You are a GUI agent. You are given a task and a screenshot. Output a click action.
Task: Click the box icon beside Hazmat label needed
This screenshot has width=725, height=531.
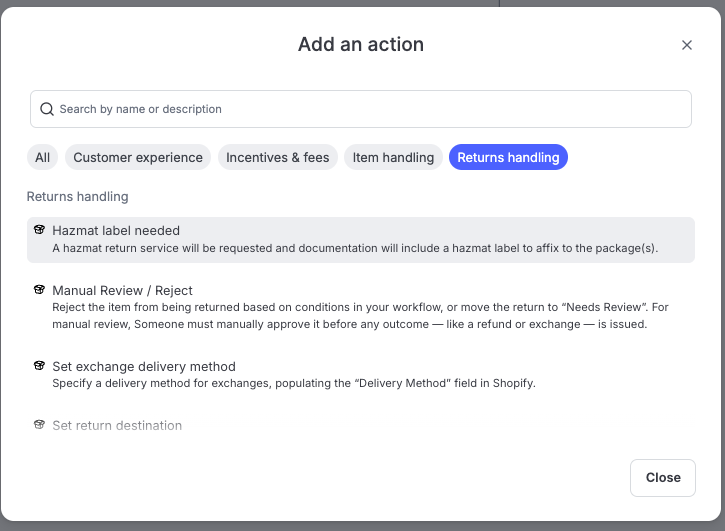tap(39, 230)
